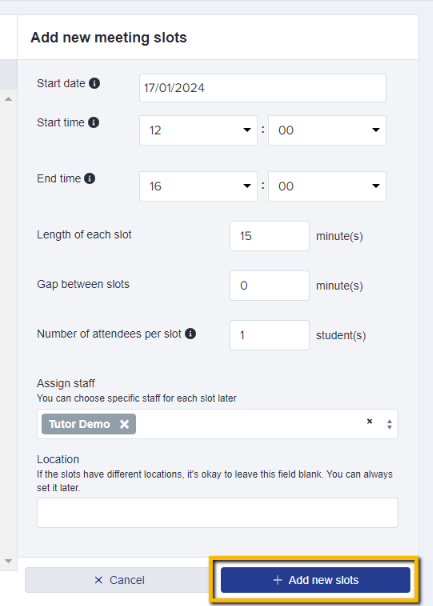433x606 pixels.
Task: Click the left scrollbar down arrow
Action: pos(9,561)
